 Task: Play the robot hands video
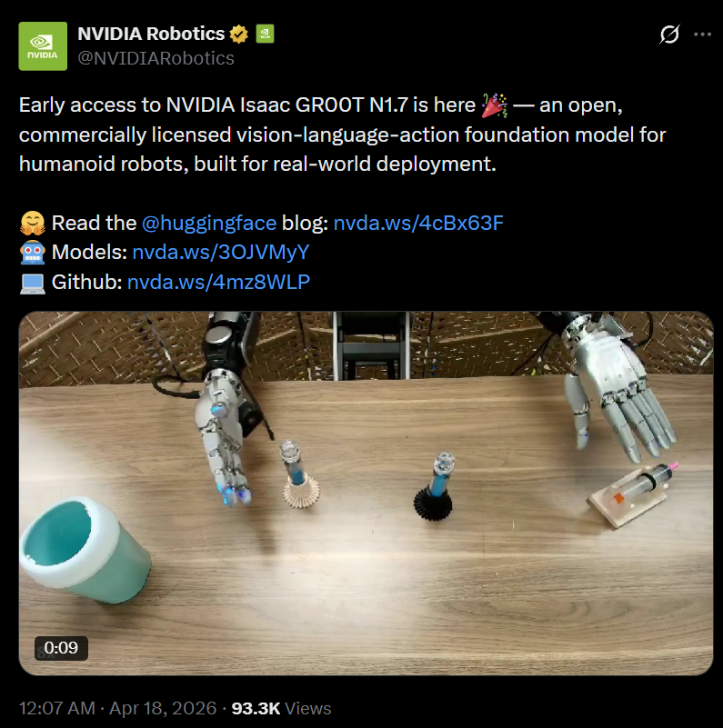[366, 494]
